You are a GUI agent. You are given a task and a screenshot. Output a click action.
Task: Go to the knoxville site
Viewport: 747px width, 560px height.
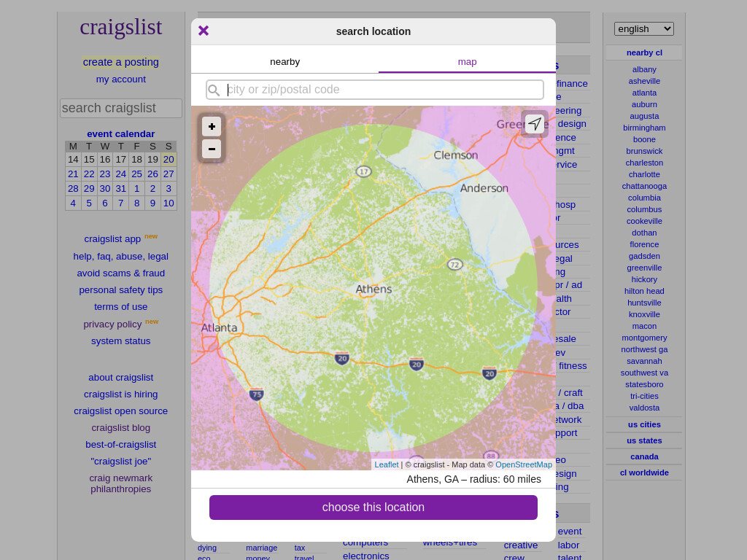pyautogui.click(x=644, y=314)
